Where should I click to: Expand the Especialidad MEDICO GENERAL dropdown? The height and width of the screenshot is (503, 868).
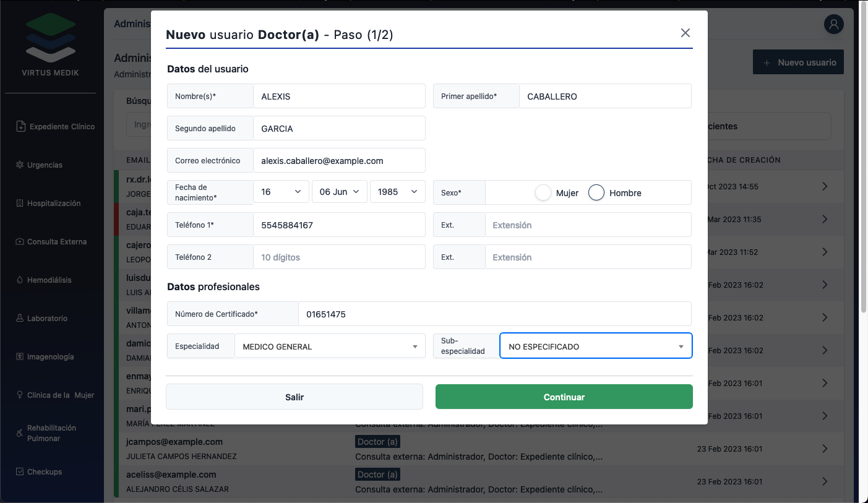pyautogui.click(x=330, y=346)
